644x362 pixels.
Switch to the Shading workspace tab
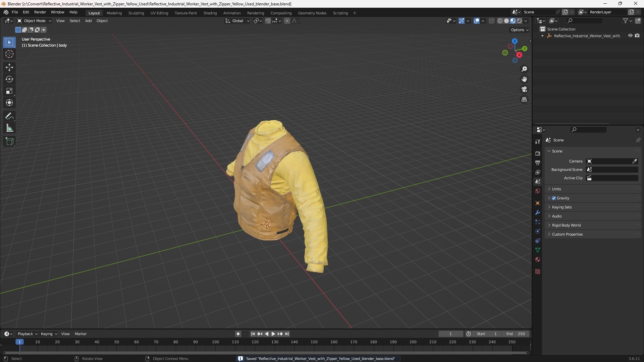coord(210,13)
